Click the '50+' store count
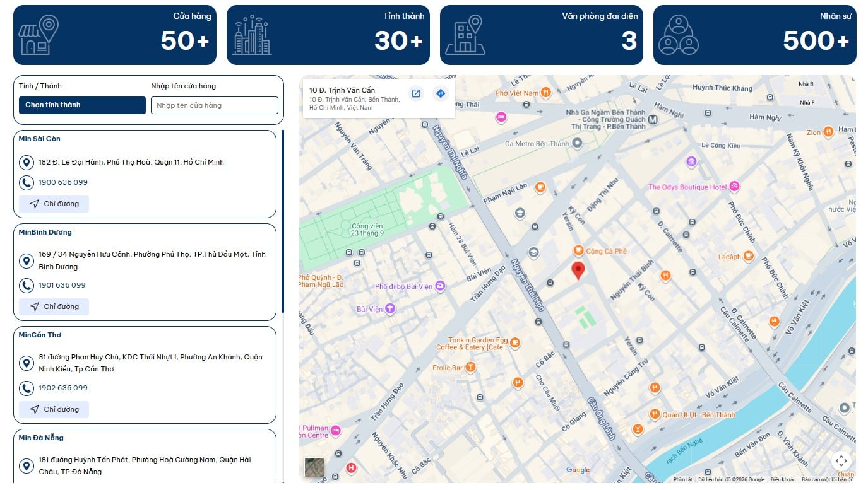This screenshot has width=868, height=490. pyautogui.click(x=185, y=41)
